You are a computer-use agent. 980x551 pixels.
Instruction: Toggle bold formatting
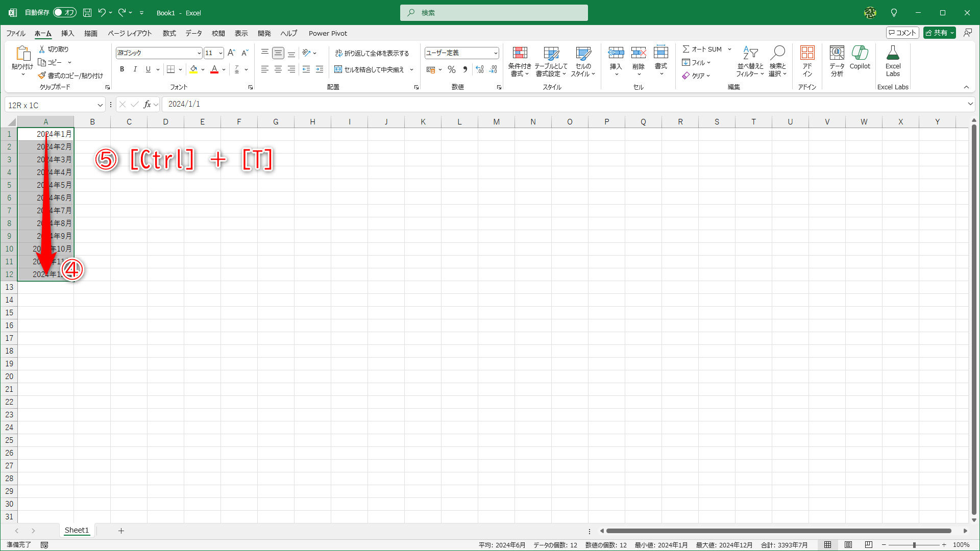[x=121, y=69]
